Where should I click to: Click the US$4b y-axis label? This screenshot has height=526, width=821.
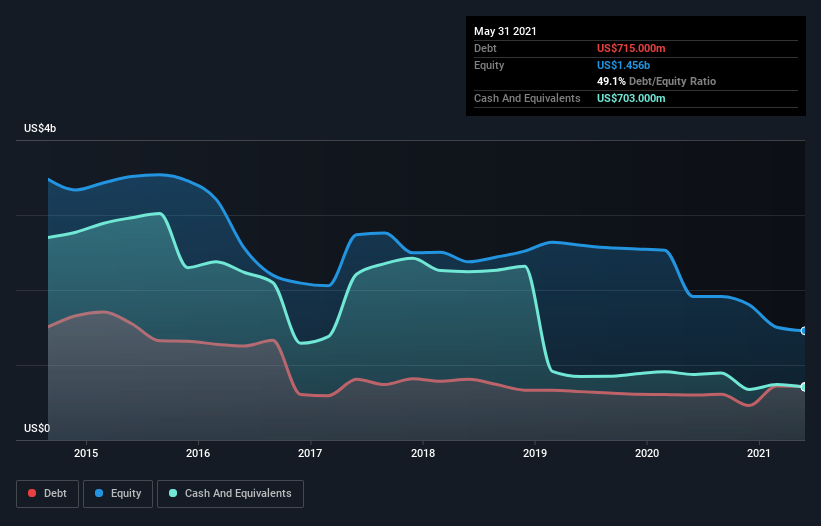pos(40,128)
